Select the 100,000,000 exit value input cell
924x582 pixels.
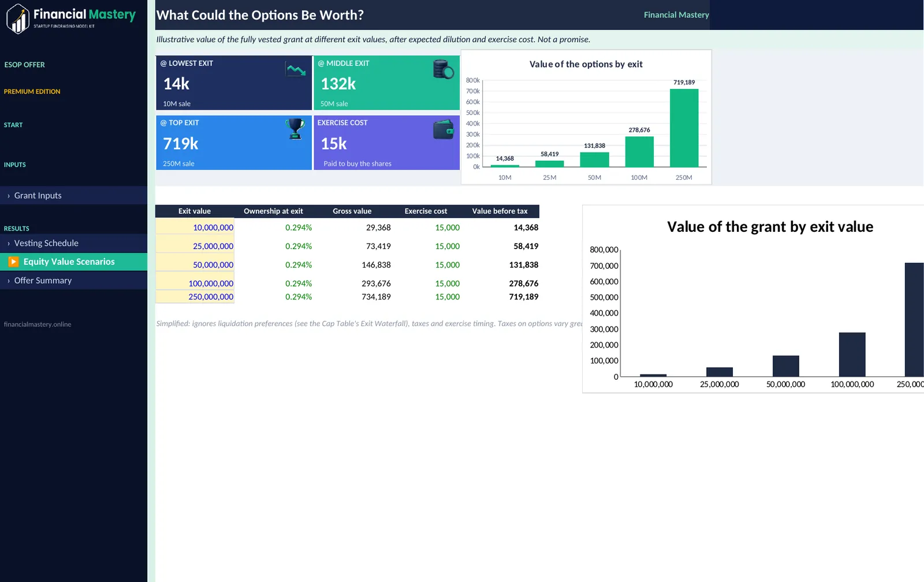pos(195,281)
